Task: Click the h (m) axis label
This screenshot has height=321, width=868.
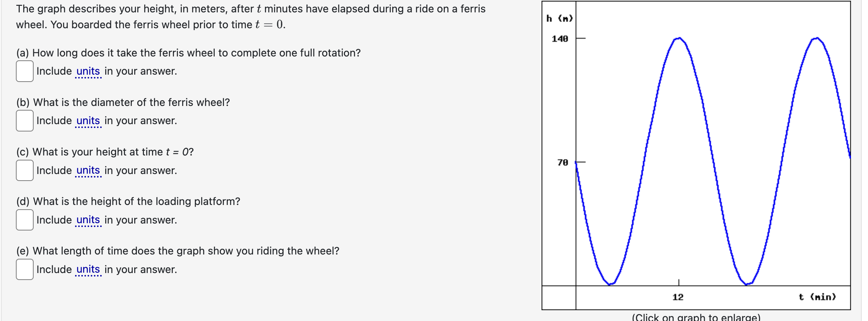Action: (559, 18)
